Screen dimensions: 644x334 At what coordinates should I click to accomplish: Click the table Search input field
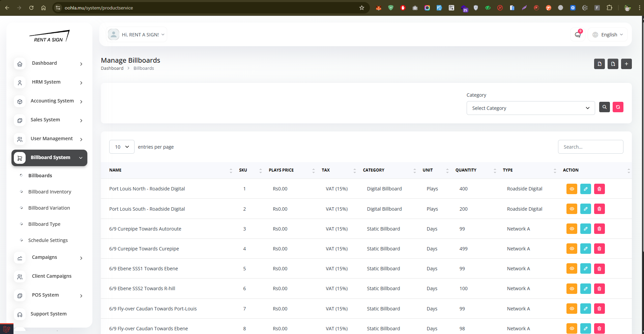pyautogui.click(x=590, y=147)
